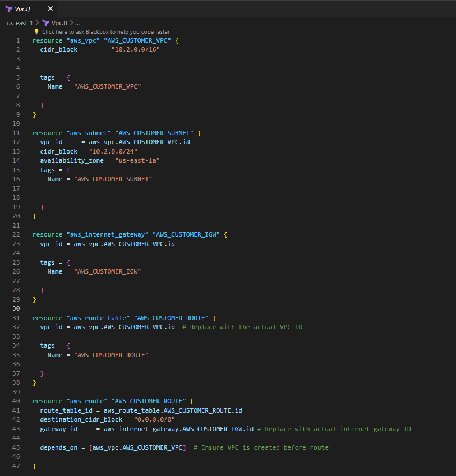Click the closing brace on line 47

[34, 466]
